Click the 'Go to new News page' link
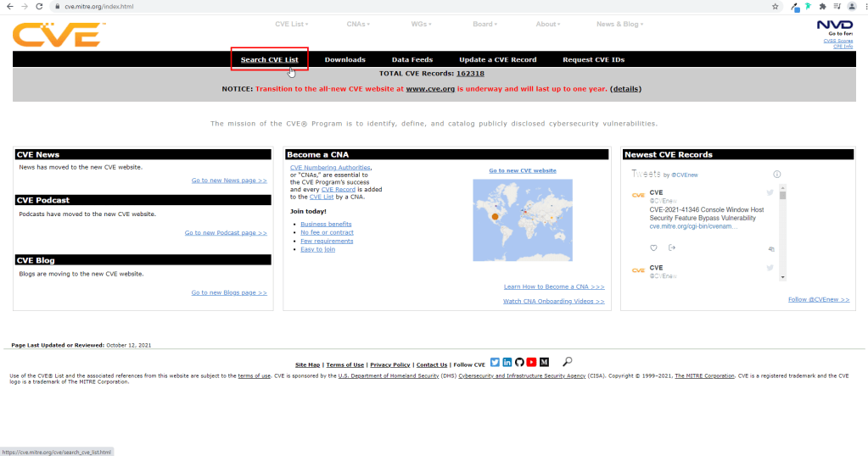This screenshot has width=868, height=456. [228, 181]
